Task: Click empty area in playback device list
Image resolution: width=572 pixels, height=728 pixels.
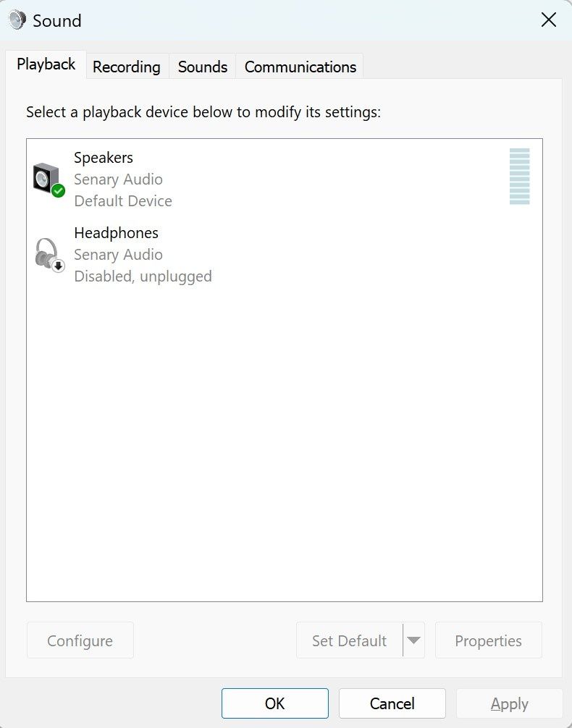Action: click(x=284, y=434)
